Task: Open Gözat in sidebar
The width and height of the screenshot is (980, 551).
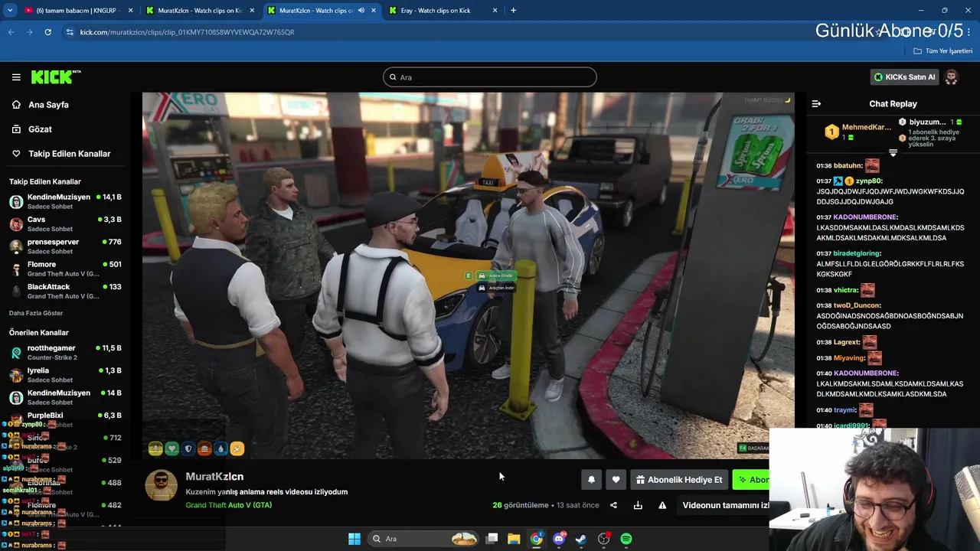Action: point(40,129)
